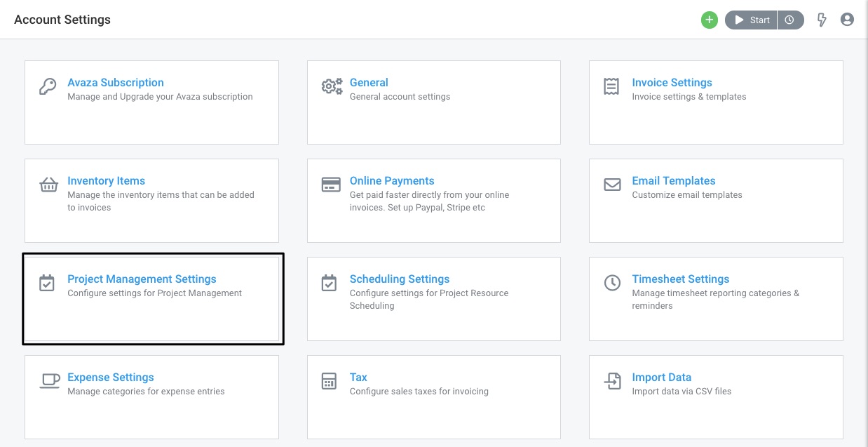Click the 'Manage the inventory items' description text
This screenshot has height=447, width=868.
point(161,201)
